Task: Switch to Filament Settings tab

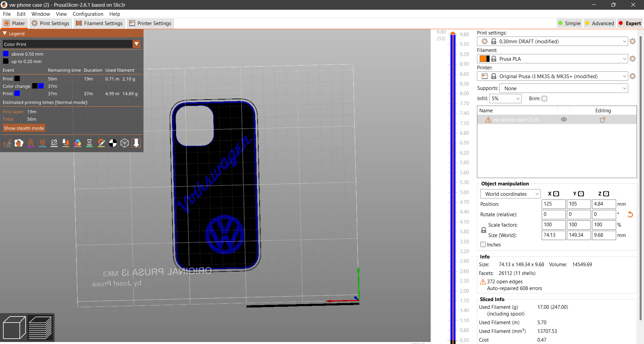Action: 99,23
